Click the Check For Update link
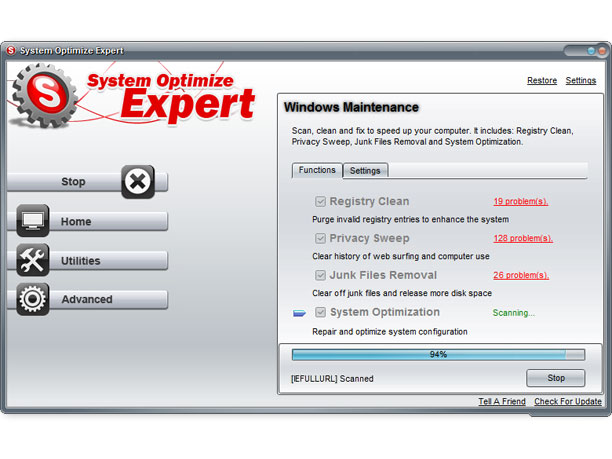 pyautogui.click(x=568, y=401)
